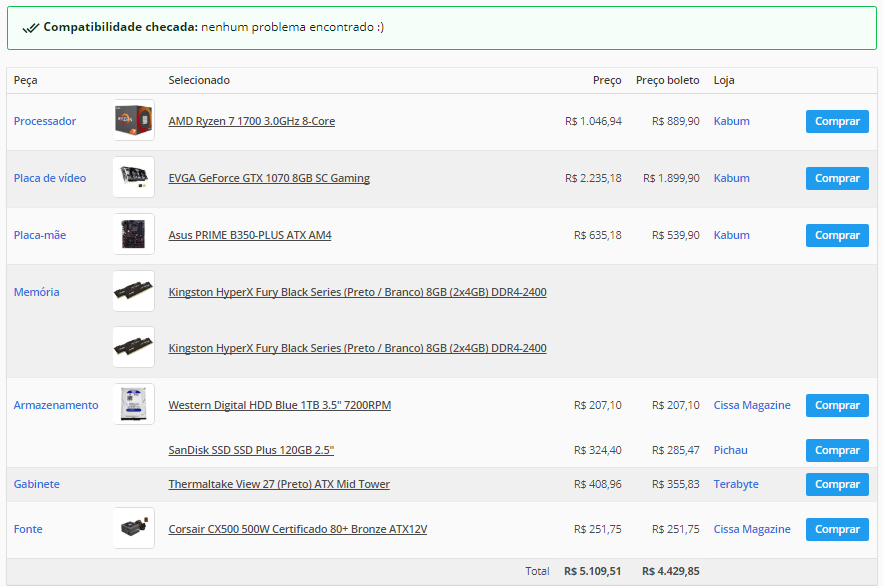Open the Processador category link
This screenshot has height=586, width=883.
(45, 121)
